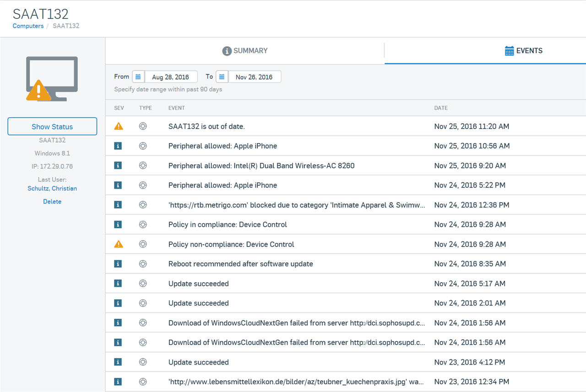The image size is (586, 392).
Task: Click info icon for 'Reboot recommended' event
Action: 118,264
